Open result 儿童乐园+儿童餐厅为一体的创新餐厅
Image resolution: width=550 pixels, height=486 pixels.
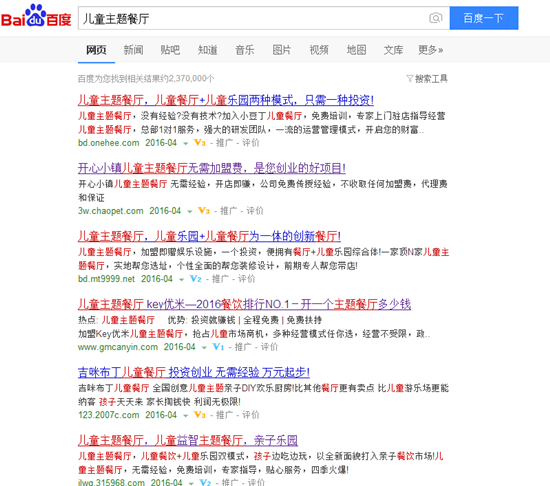(209, 236)
